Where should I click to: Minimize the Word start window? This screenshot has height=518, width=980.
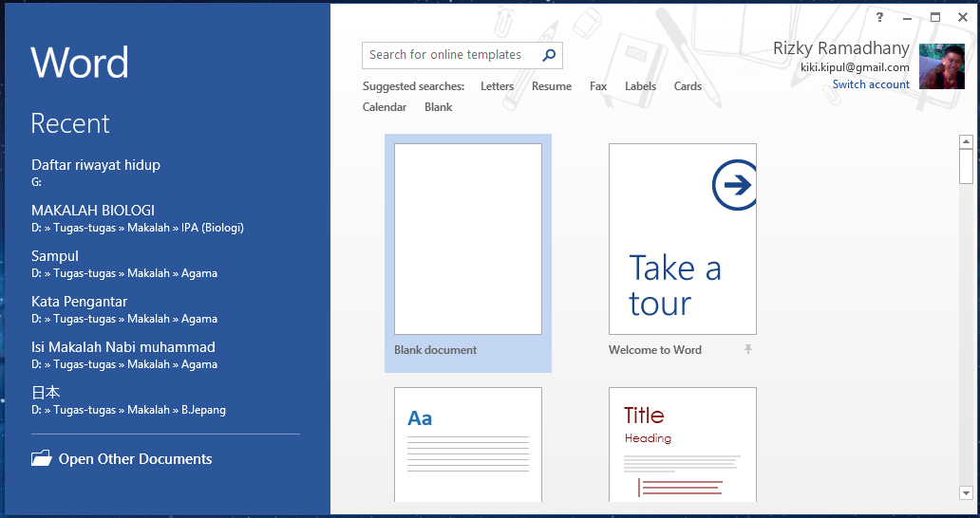click(907, 17)
